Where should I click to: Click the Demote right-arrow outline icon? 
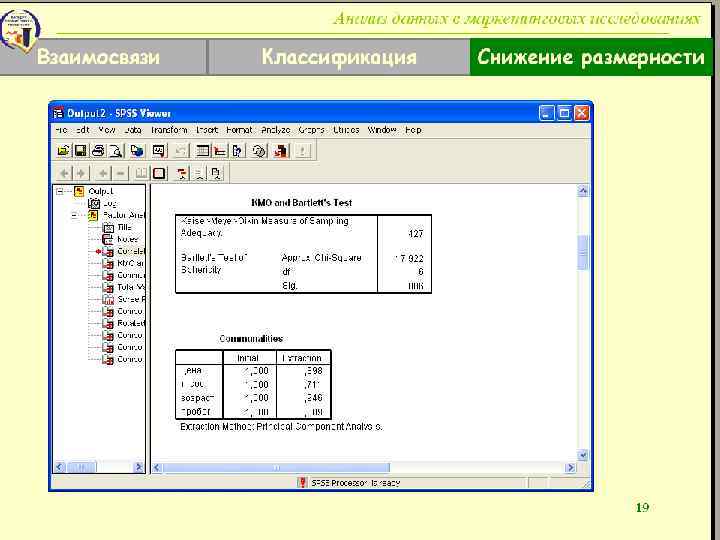(81, 174)
